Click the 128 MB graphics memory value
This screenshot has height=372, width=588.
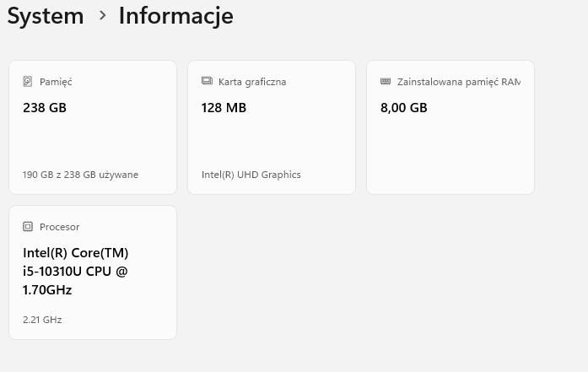[x=224, y=108]
